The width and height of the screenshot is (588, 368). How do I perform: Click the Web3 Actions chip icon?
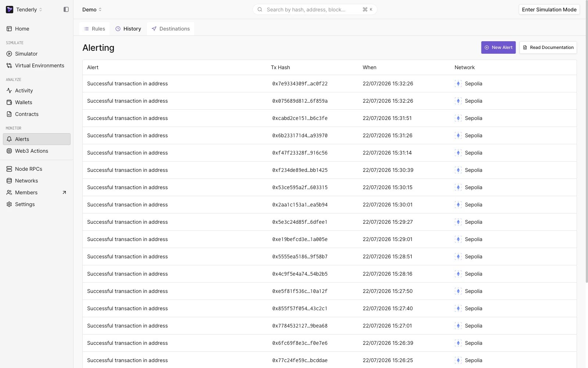[9, 151]
